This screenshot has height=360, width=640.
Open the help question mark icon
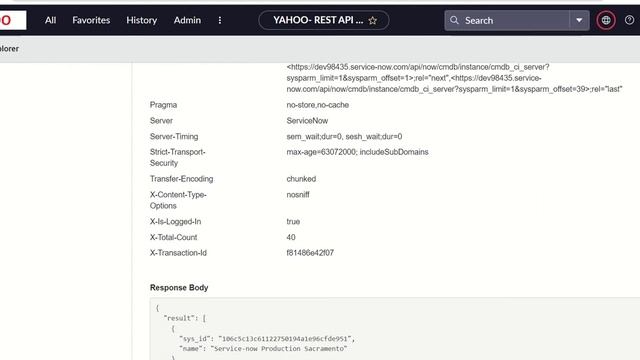click(629, 20)
